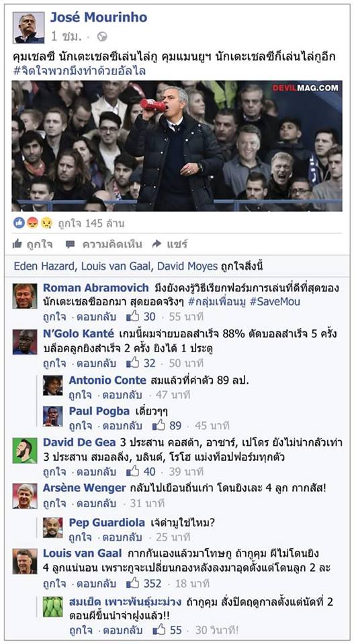Click the blue like reaction emoji
The height and width of the screenshot is (644, 354).
pos(19,223)
